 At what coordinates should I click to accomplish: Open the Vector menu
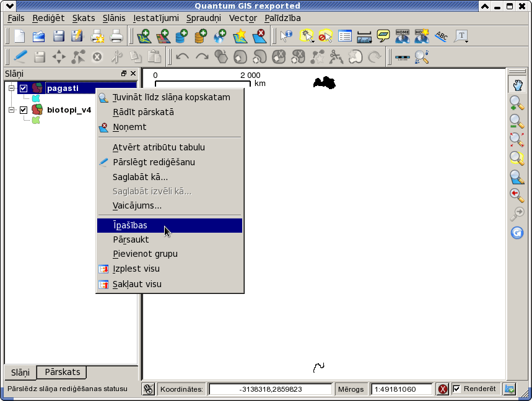(243, 18)
